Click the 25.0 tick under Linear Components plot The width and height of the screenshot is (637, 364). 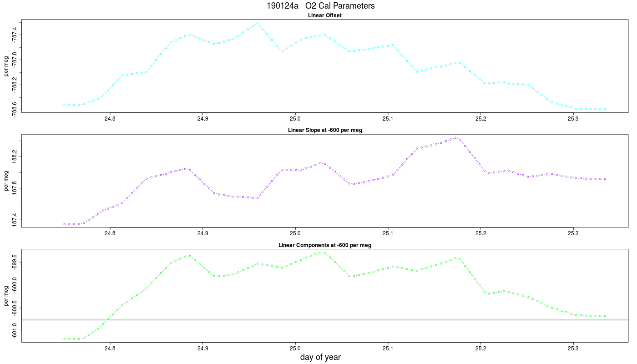pos(295,349)
